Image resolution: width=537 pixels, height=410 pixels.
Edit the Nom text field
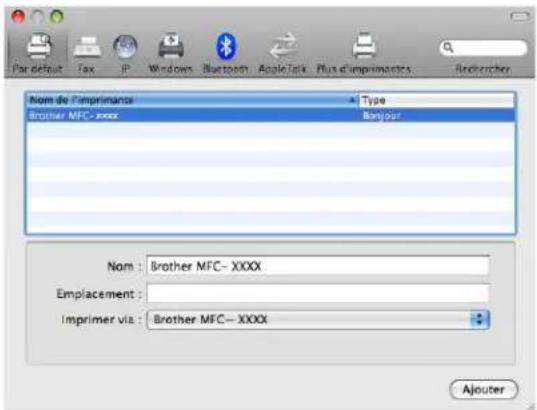coord(318,266)
